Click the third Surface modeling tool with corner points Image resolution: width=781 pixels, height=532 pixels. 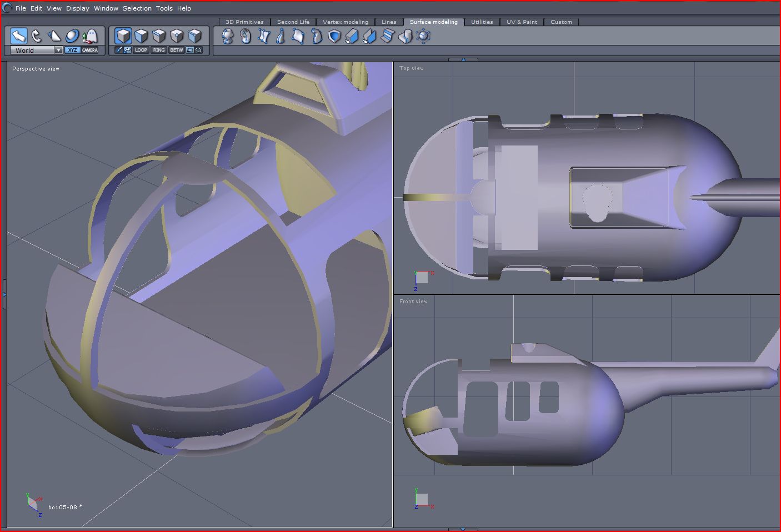coord(263,36)
